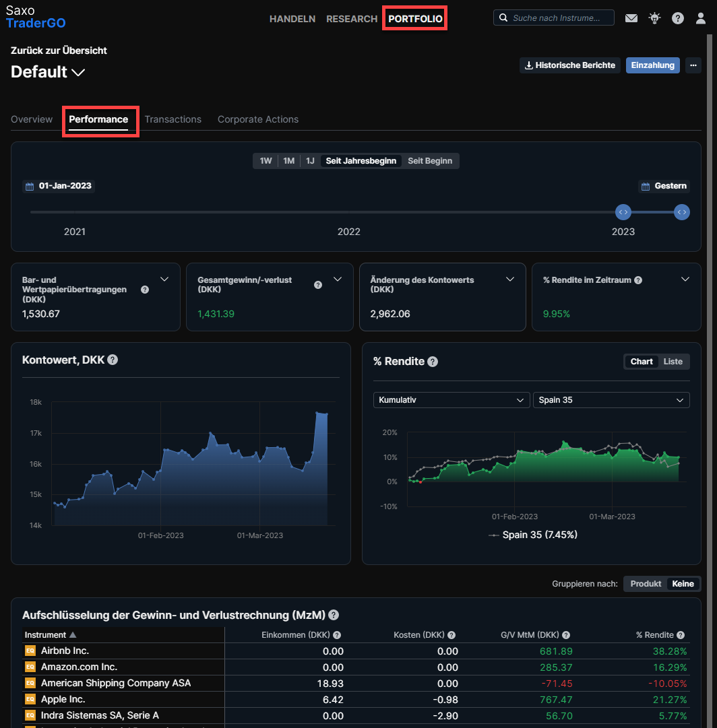Click Historische Berichte button
This screenshot has width=717, height=728.
pyautogui.click(x=569, y=65)
